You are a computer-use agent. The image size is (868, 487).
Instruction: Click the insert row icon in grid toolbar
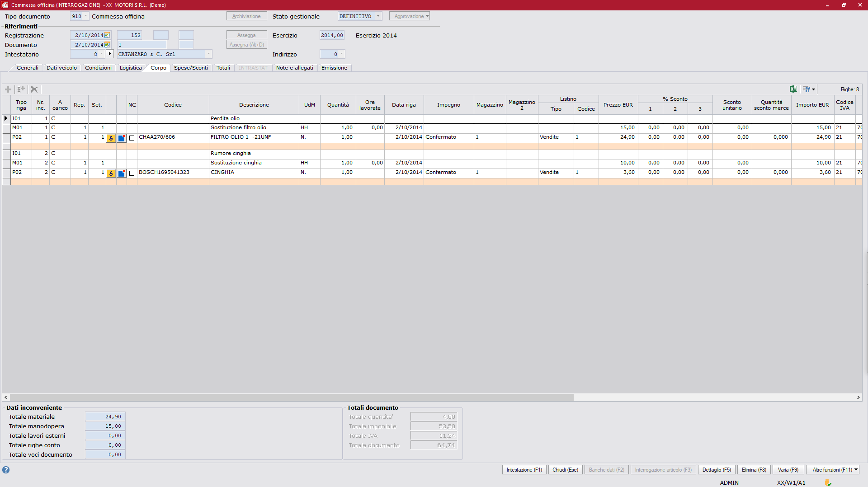(x=21, y=89)
